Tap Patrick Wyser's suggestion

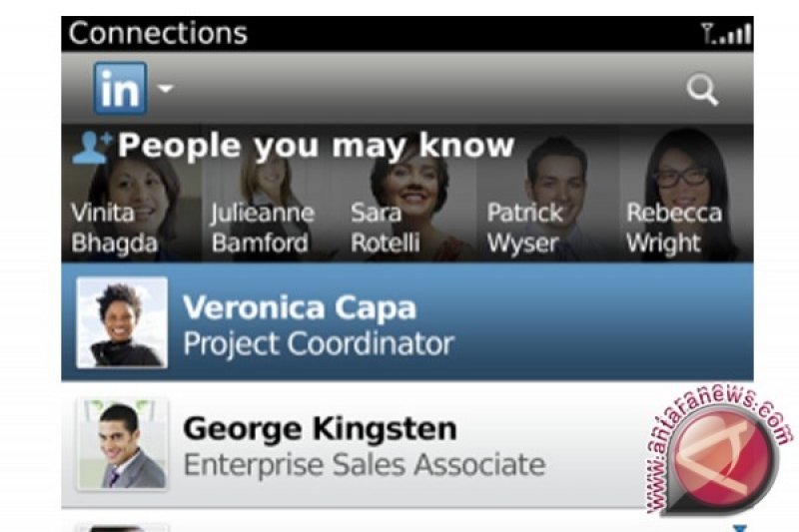tap(525, 227)
